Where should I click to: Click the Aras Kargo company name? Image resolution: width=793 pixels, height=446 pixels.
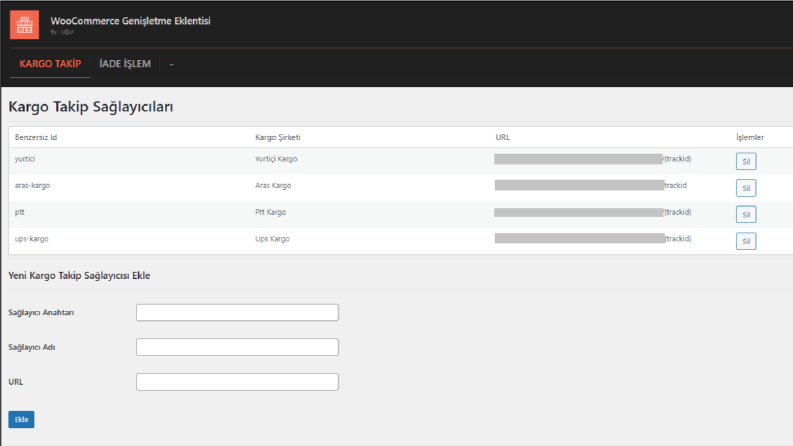pos(273,186)
